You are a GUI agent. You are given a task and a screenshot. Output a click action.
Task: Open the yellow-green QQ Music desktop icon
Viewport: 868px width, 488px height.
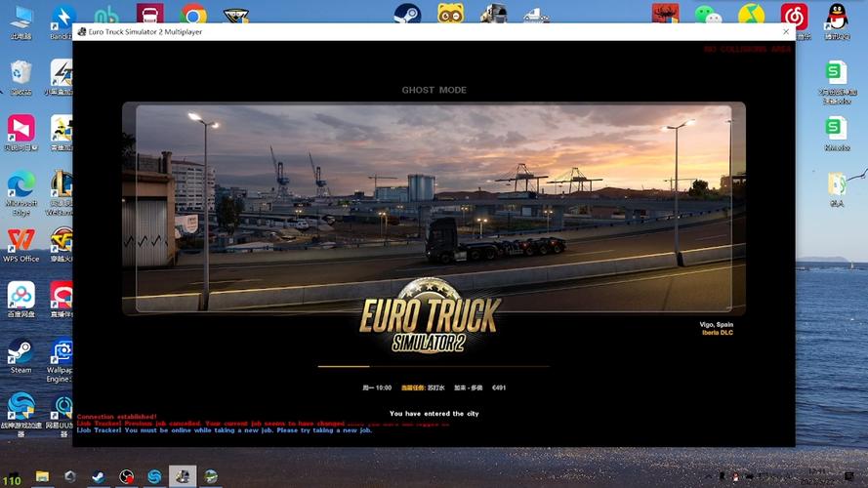point(751,14)
